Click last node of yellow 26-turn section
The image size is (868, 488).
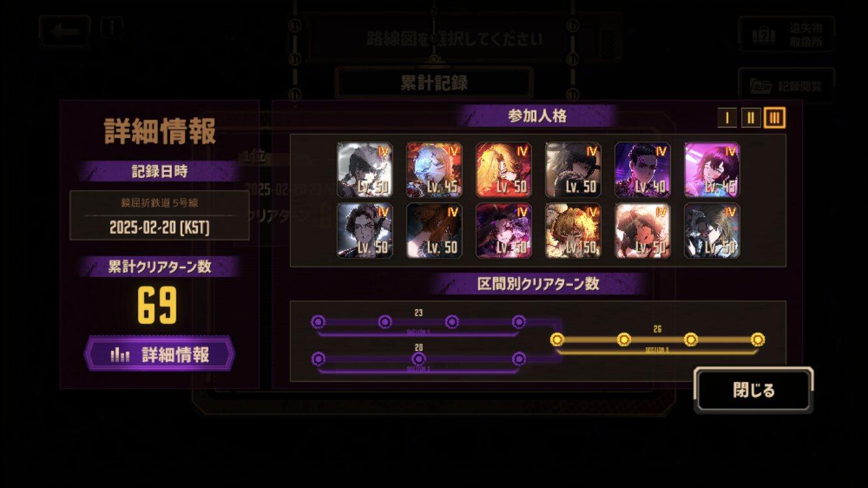pyautogui.click(x=757, y=340)
